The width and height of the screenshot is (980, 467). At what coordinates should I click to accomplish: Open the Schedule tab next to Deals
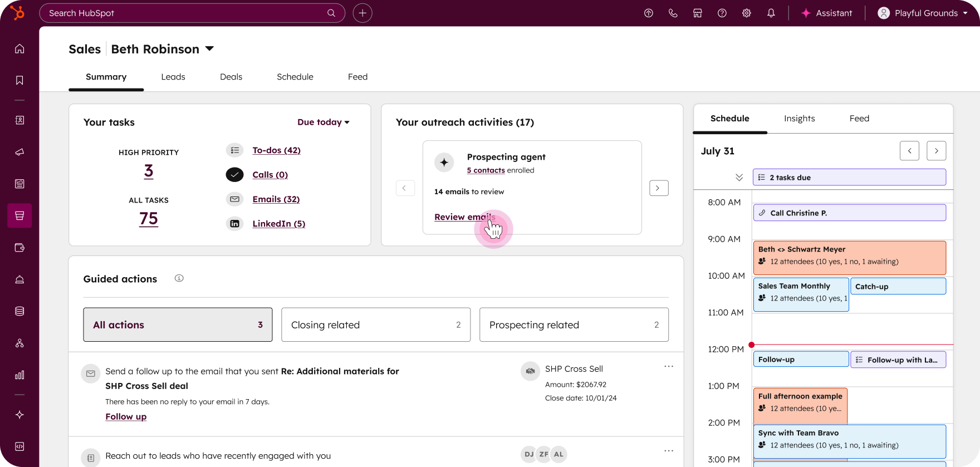click(x=295, y=77)
